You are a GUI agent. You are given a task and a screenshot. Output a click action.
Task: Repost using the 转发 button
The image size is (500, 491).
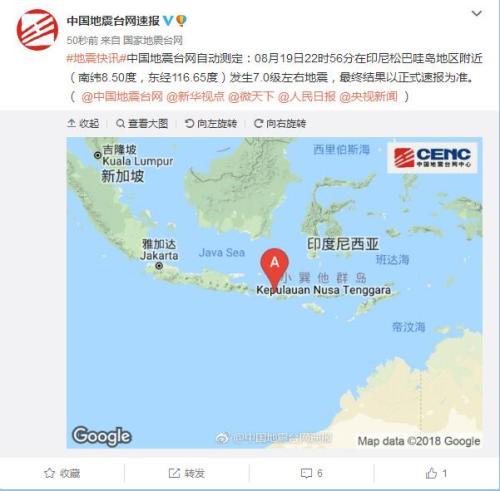click(187, 473)
